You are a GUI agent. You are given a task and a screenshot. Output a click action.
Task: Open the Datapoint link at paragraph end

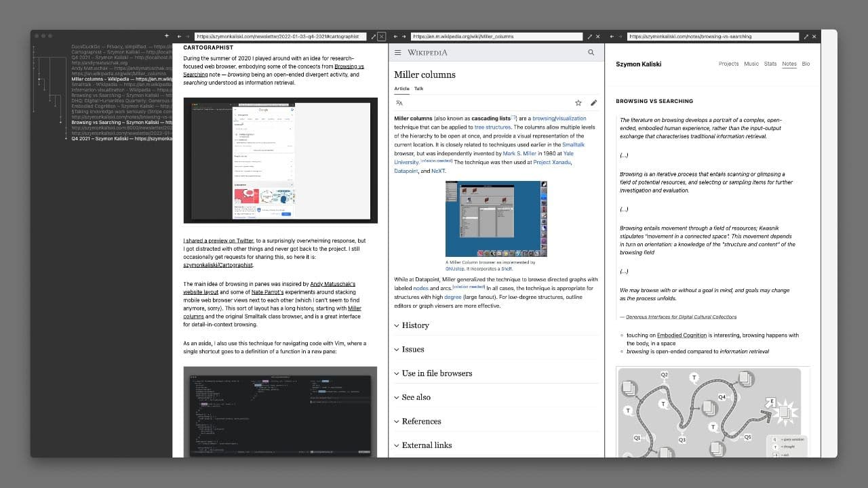406,171
